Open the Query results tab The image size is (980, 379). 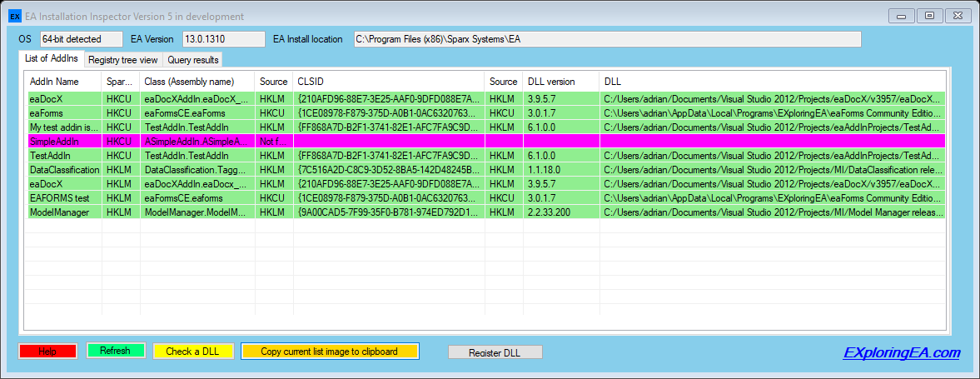(x=192, y=60)
